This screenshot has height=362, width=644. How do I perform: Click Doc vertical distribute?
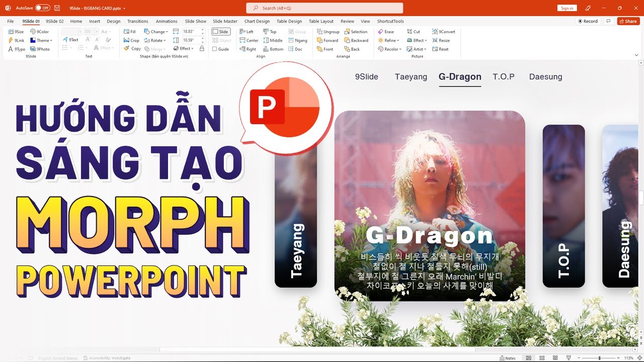click(x=295, y=49)
